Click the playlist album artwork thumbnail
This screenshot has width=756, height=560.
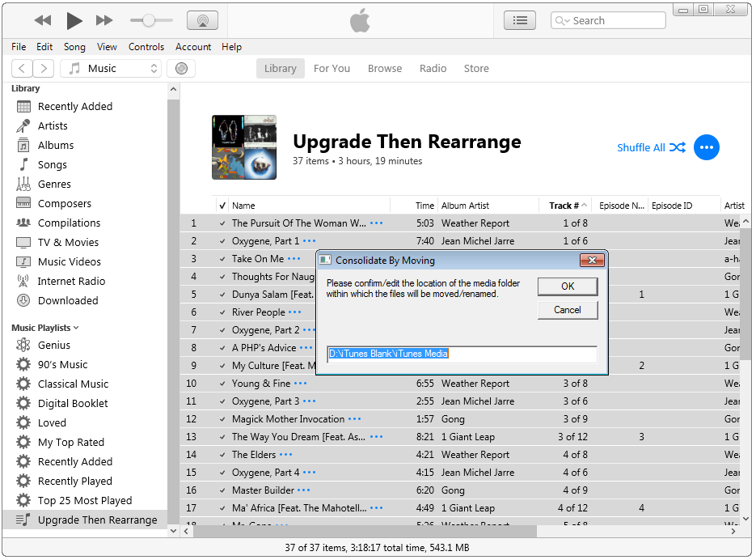click(x=244, y=147)
